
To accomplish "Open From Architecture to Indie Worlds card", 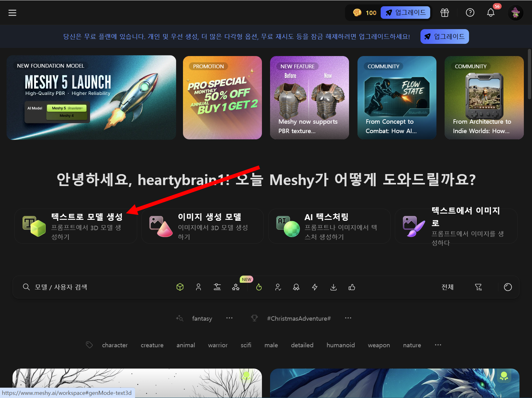I will point(484,97).
